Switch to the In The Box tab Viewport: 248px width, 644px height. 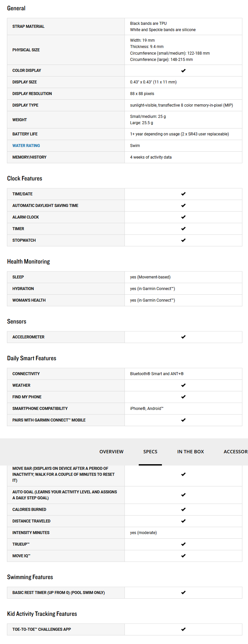190,452
